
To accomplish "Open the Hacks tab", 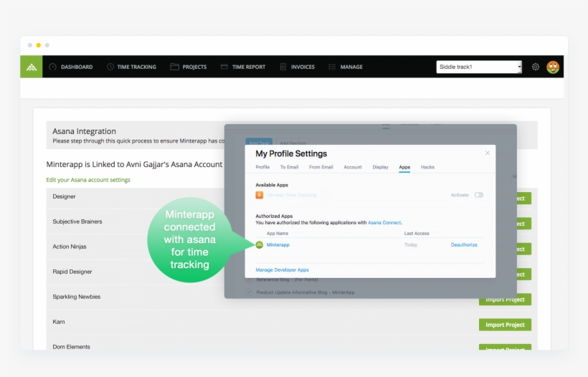I will 427,167.
